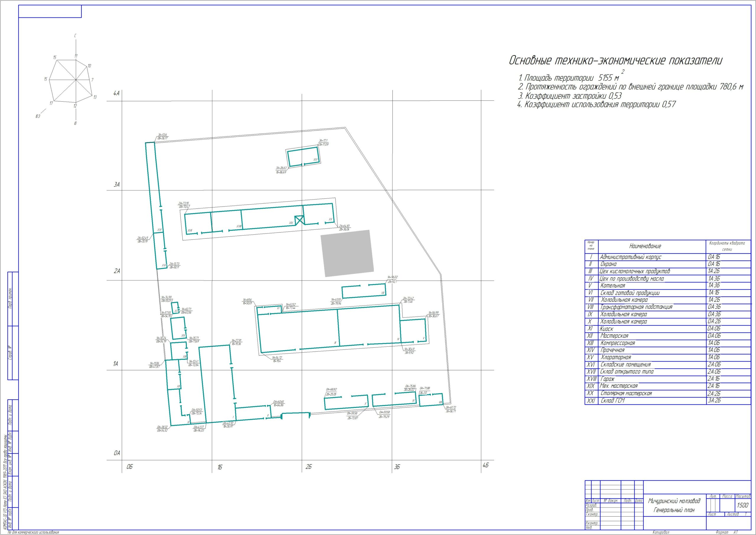Click the 'Н.контр.' field label
The image size is (756, 535).
pyautogui.click(x=592, y=523)
